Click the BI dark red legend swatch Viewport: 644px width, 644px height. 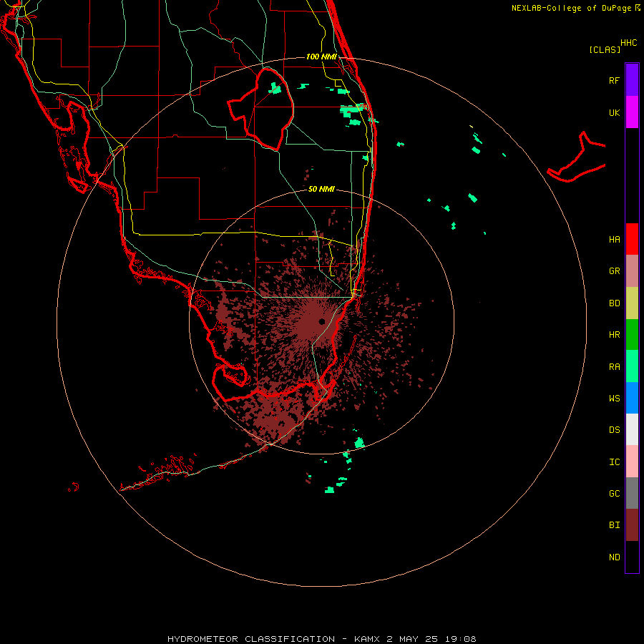(632, 525)
